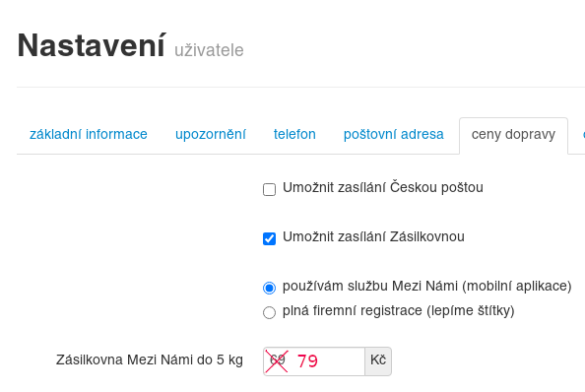
Task: Click the crossed-out 69 value
Action: (x=277, y=359)
